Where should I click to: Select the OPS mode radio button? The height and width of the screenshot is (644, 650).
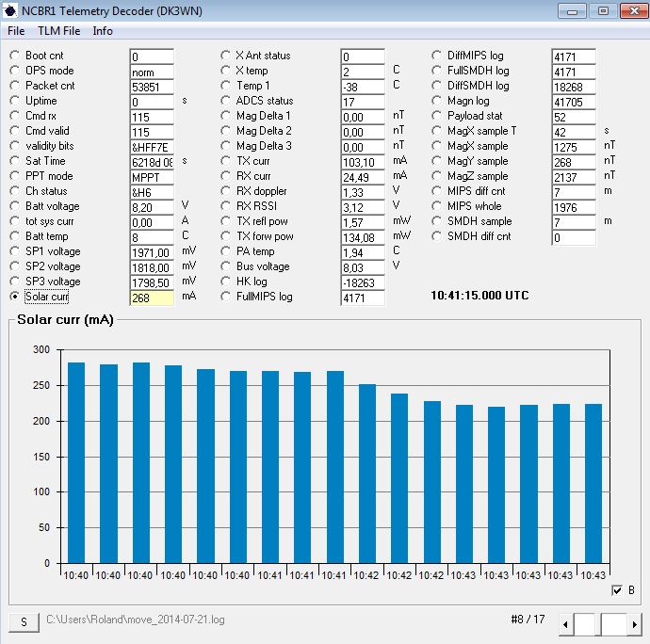pos(15,71)
